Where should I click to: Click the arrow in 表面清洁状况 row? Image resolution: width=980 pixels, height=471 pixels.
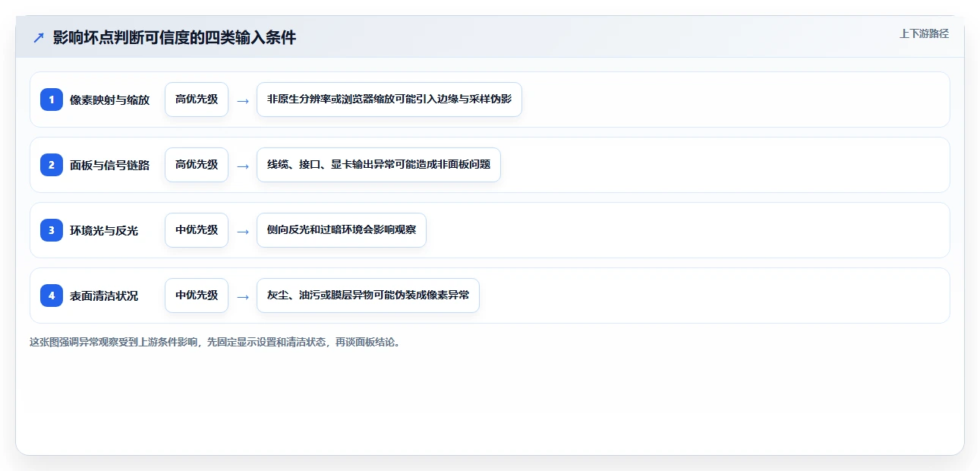pos(243,296)
